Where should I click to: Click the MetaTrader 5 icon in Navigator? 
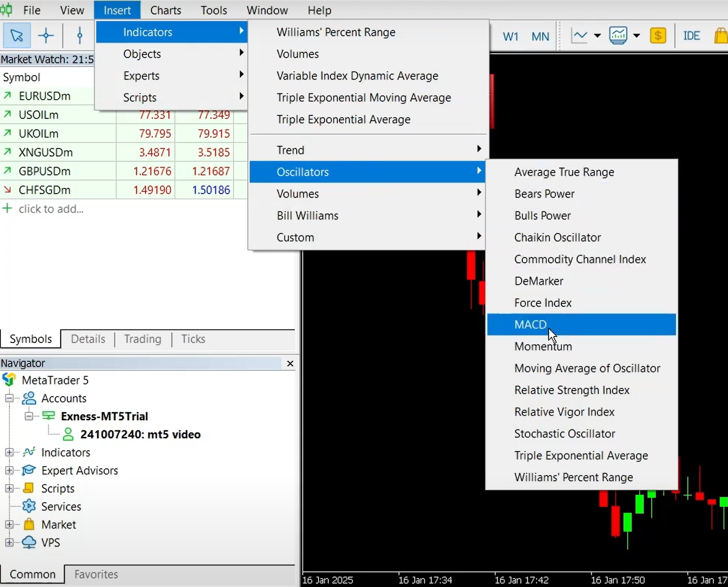coord(10,380)
